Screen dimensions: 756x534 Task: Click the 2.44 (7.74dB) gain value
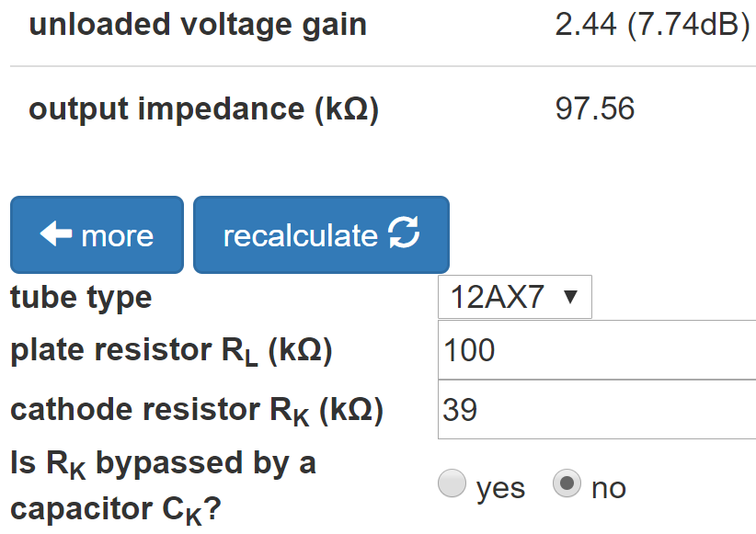653,24
